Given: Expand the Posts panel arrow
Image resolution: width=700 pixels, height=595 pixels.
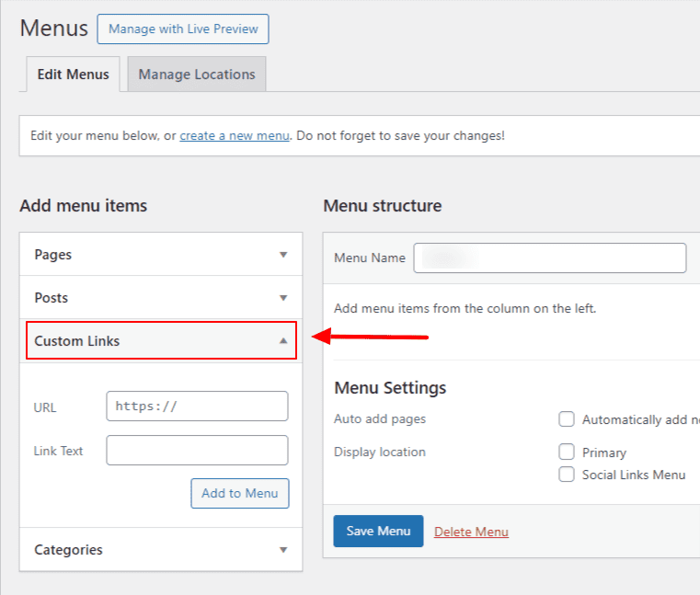Looking at the screenshot, I should pyautogui.click(x=283, y=298).
